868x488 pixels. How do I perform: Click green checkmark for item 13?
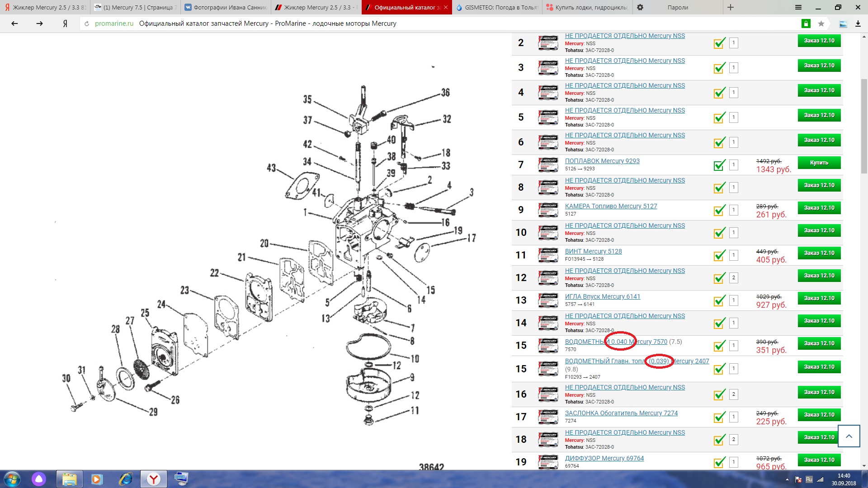click(x=719, y=300)
